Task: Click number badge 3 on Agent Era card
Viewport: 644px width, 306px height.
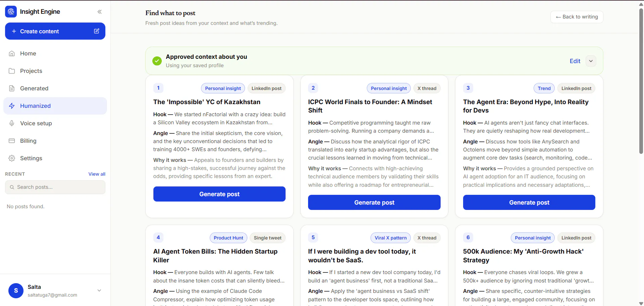Action: [468, 88]
